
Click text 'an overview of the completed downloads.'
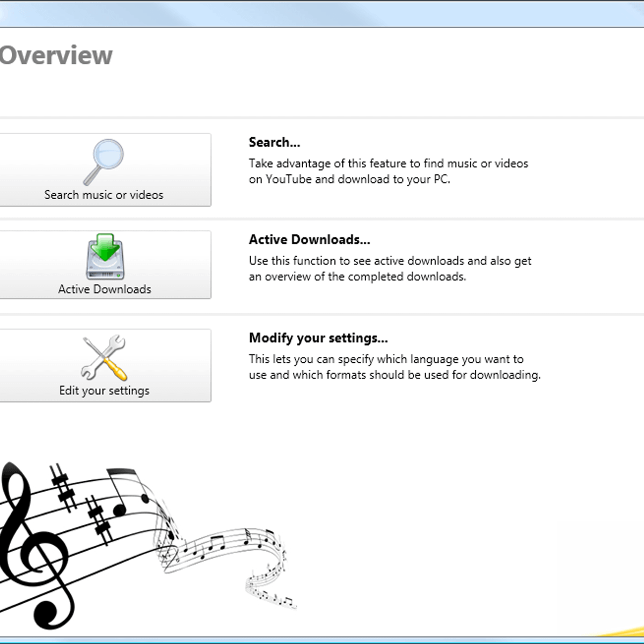coord(357,277)
